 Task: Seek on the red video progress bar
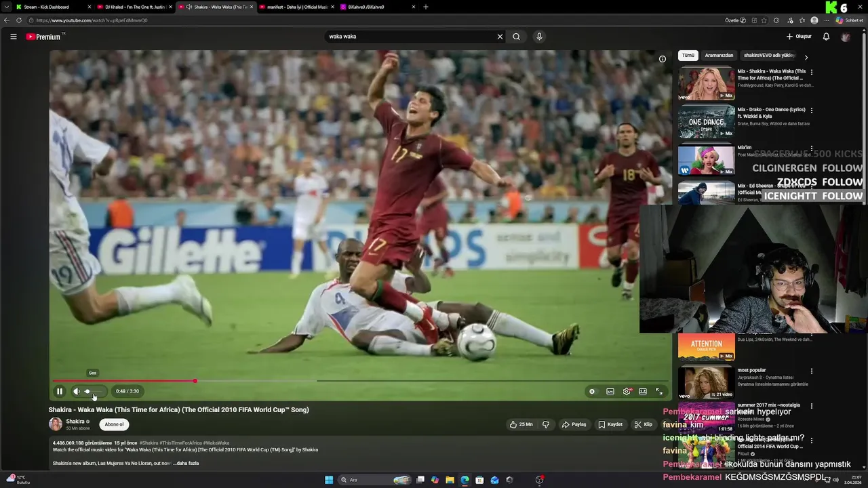coord(360,381)
